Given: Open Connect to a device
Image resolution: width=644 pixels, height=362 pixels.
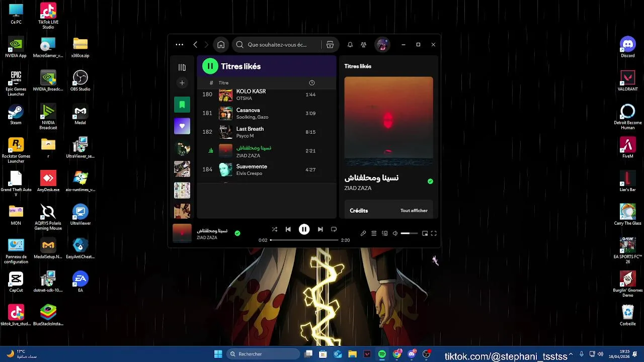Looking at the screenshot, I should coord(385,233).
